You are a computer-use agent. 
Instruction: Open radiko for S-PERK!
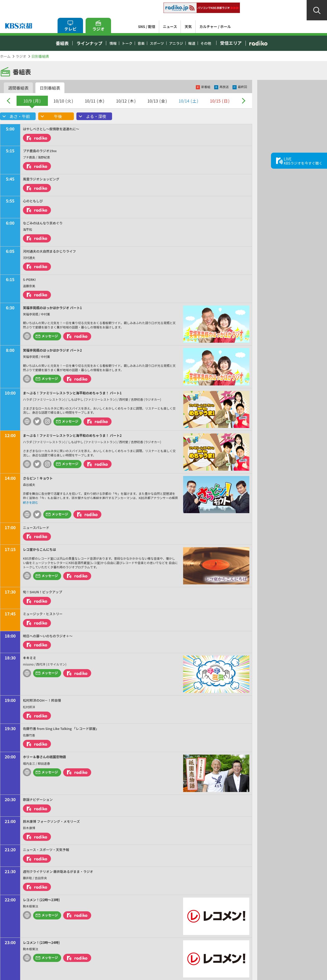pos(37,295)
